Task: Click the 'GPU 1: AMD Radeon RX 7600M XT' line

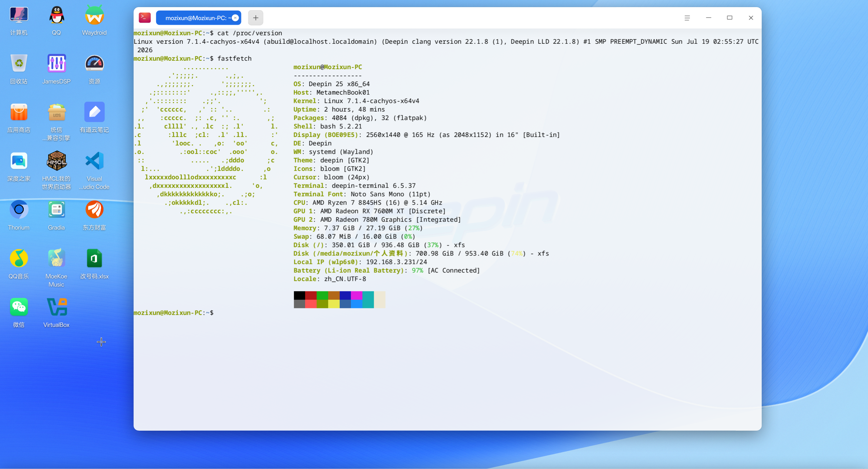Action: point(370,211)
